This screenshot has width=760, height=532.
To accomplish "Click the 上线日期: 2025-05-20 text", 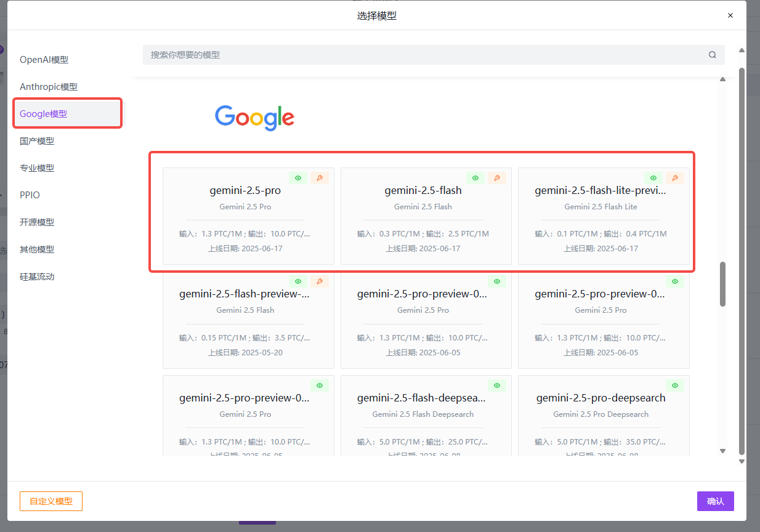I will pyautogui.click(x=245, y=353).
